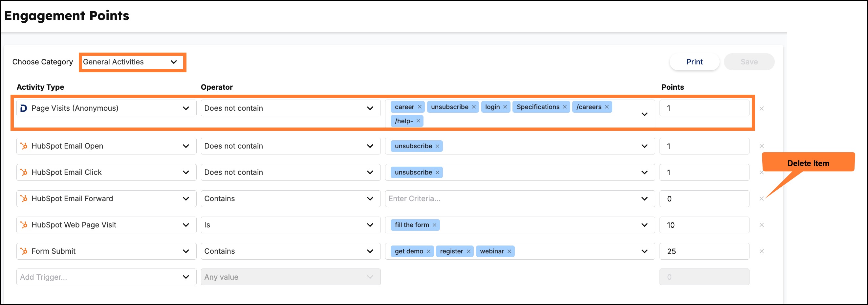868x305 pixels.
Task: Delete the HubSpot Web Page Visit row
Action: [762, 225]
